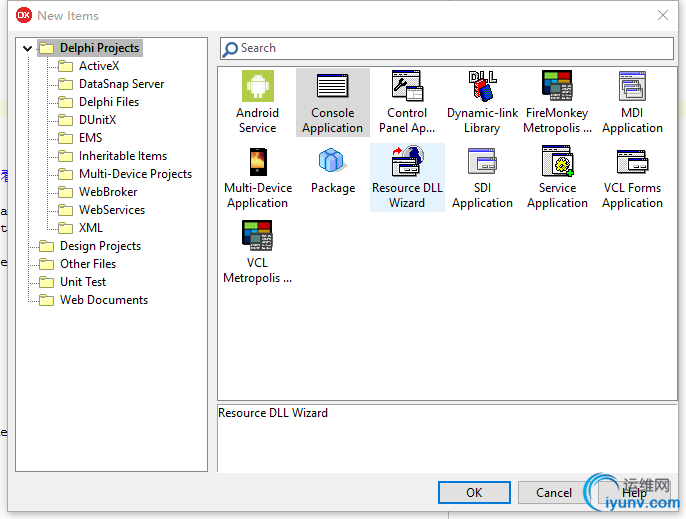
Task: Select the Package item icon
Action: [332, 161]
